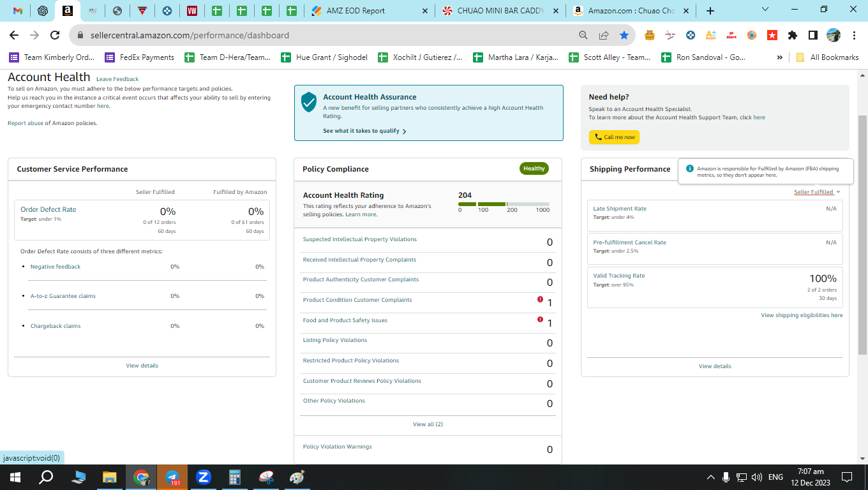This screenshot has width=868, height=490.
Task: Close the AMZ EOD Report tab
Action: click(x=424, y=11)
